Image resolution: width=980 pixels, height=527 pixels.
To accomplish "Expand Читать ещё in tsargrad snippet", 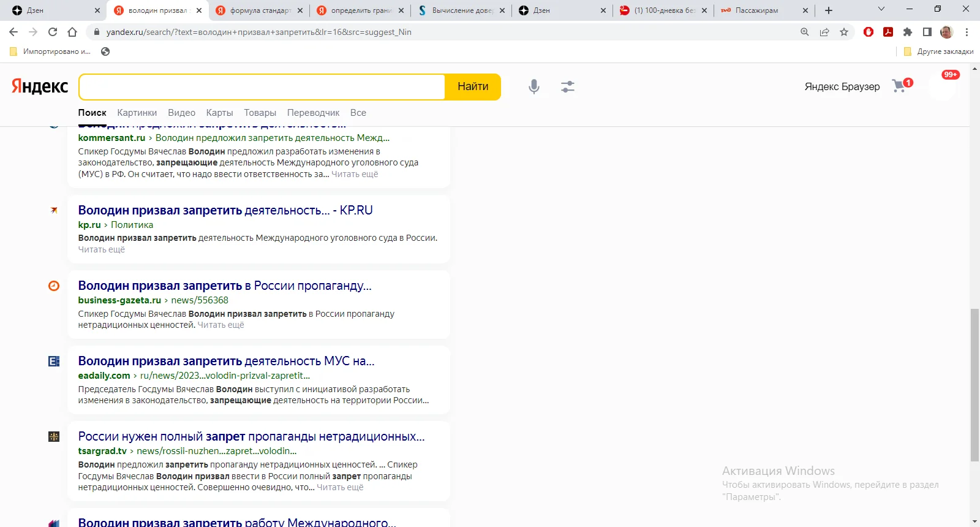I will click(x=340, y=487).
